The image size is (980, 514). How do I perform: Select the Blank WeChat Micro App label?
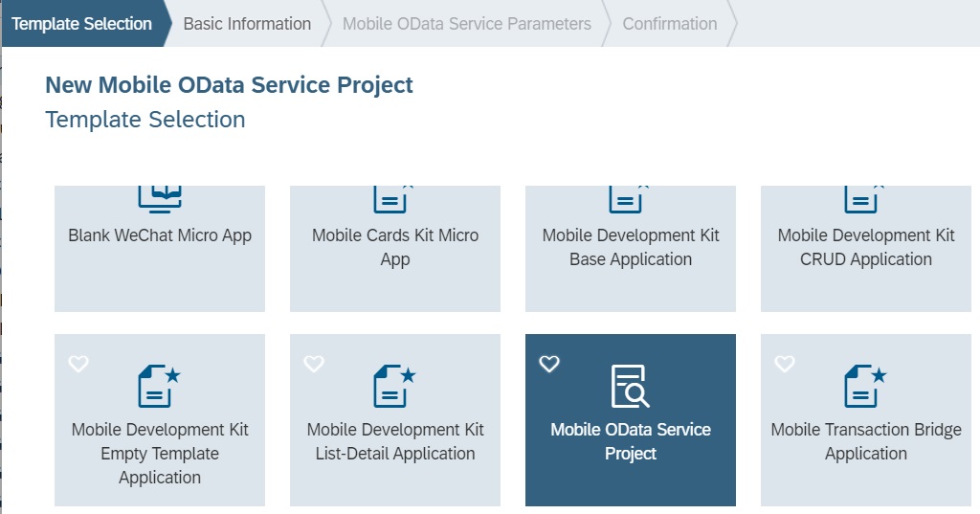160,235
